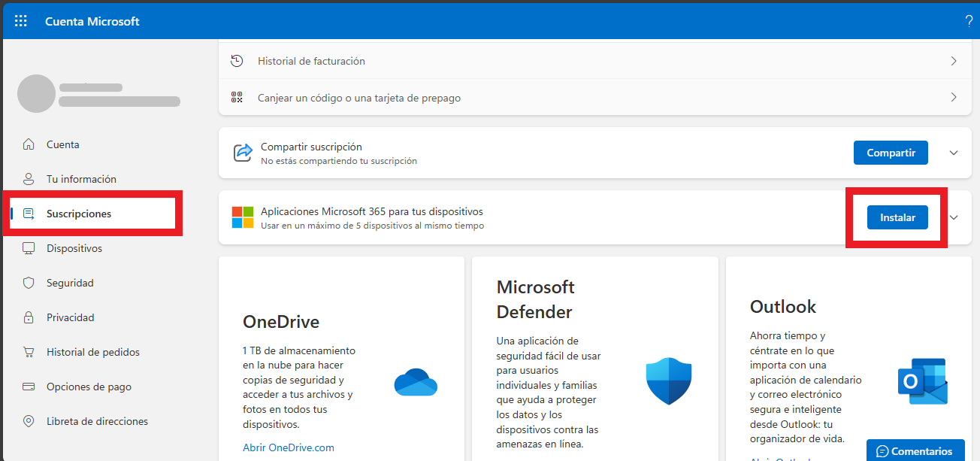
Task: Click the monitor icon beside Dispositivos
Action: (29, 248)
